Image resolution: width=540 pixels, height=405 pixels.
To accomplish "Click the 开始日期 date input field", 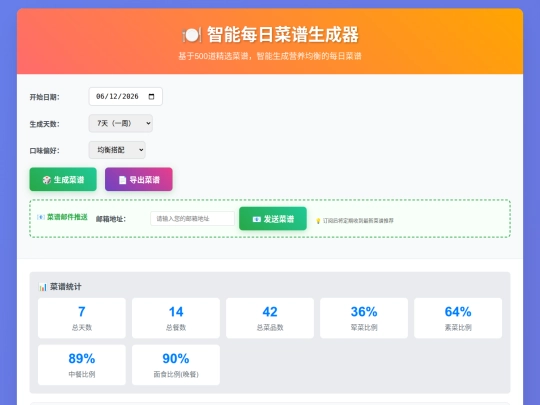I will (126, 96).
